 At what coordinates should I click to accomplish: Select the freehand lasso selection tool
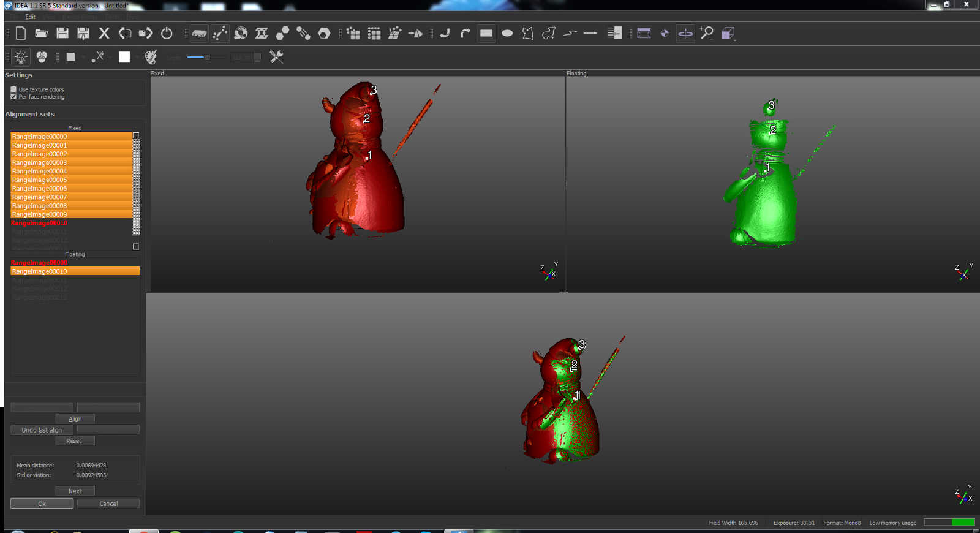tap(549, 33)
